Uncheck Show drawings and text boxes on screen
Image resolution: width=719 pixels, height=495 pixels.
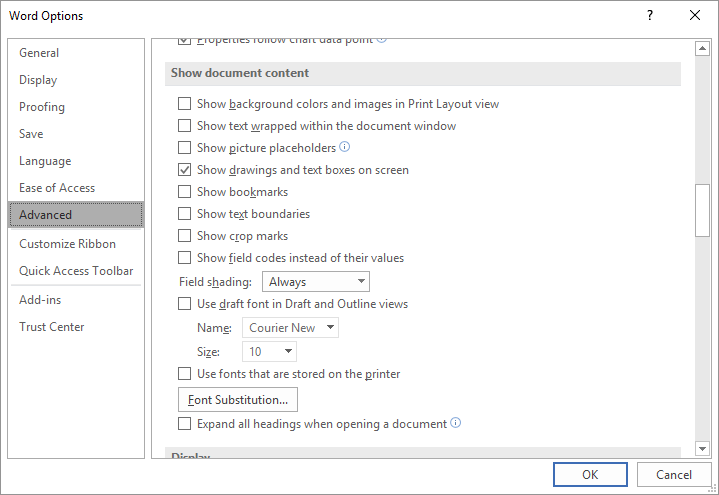(184, 170)
